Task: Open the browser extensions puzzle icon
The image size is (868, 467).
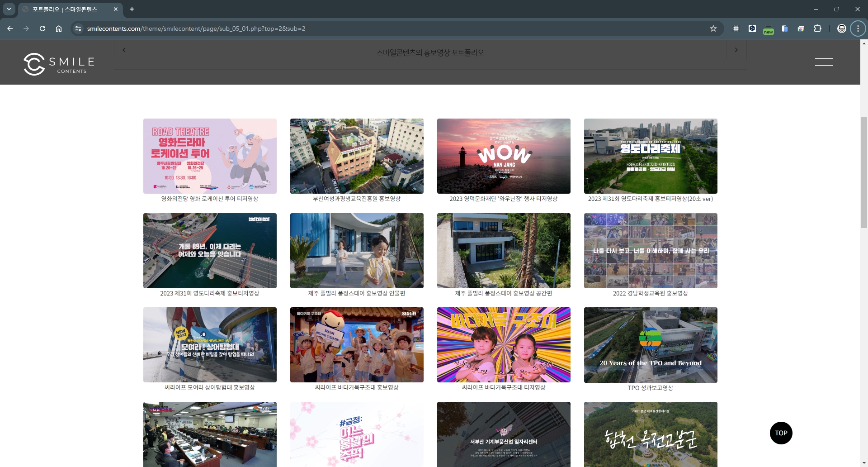Action: 817,29
